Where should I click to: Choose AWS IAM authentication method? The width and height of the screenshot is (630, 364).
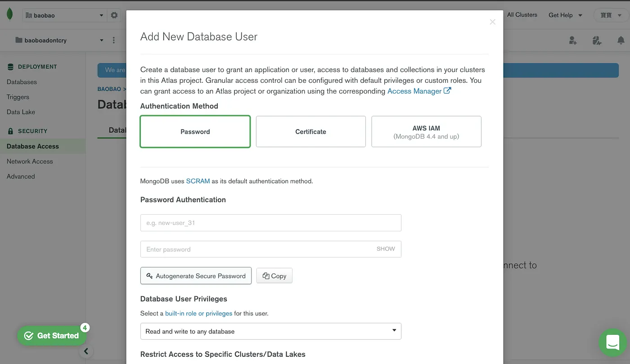(x=426, y=131)
